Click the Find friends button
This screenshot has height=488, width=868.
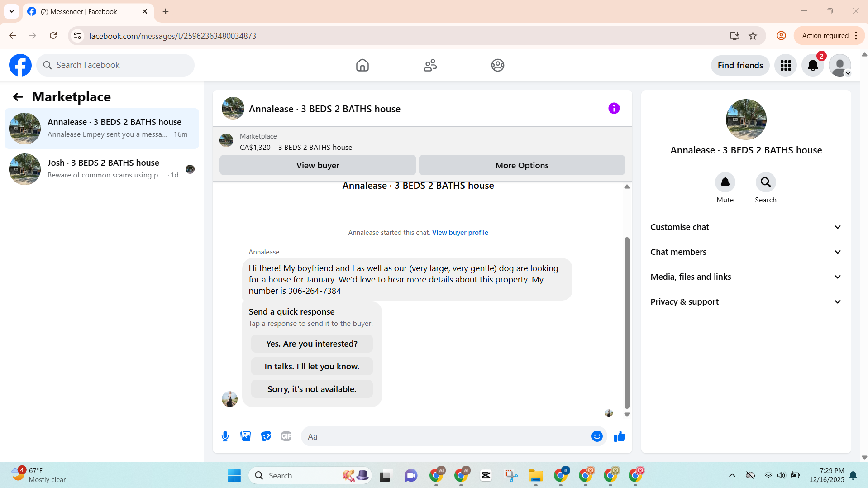pos(740,66)
